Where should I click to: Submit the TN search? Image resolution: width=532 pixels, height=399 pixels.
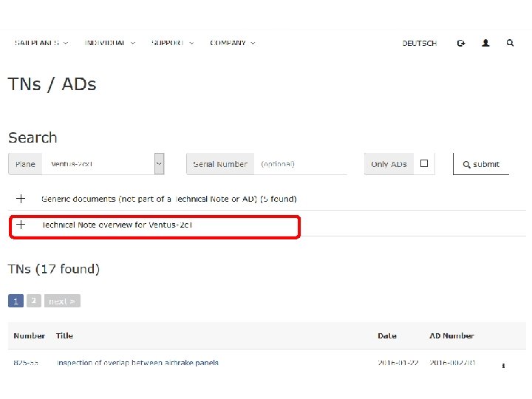(x=481, y=164)
